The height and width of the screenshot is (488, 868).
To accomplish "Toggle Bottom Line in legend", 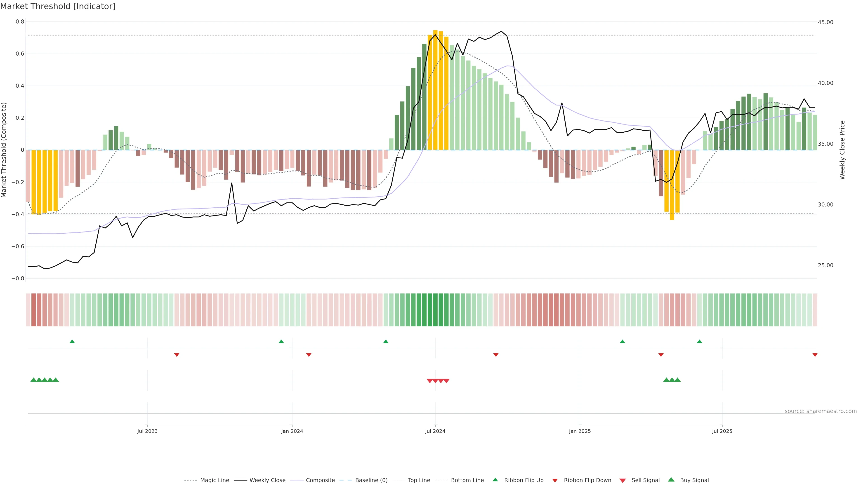I will click(467, 480).
